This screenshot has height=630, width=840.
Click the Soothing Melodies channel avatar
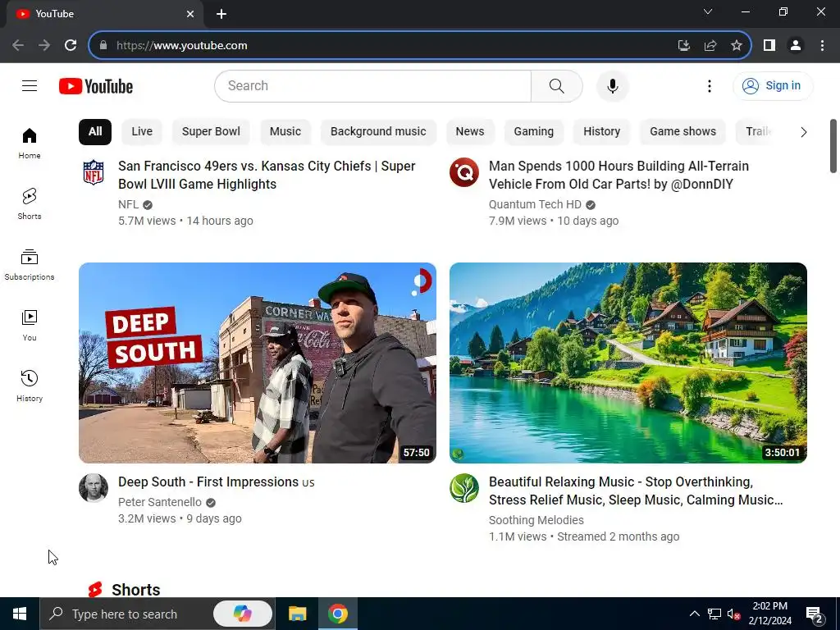pyautogui.click(x=464, y=487)
